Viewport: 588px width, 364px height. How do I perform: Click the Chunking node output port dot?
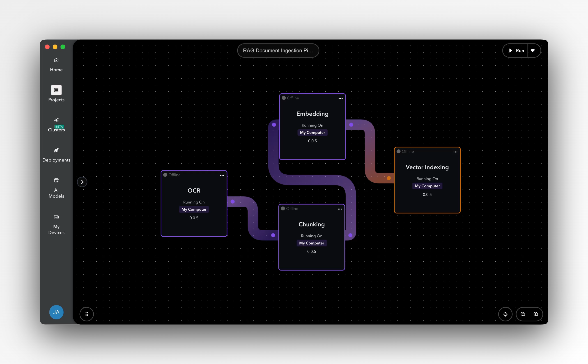(350, 235)
